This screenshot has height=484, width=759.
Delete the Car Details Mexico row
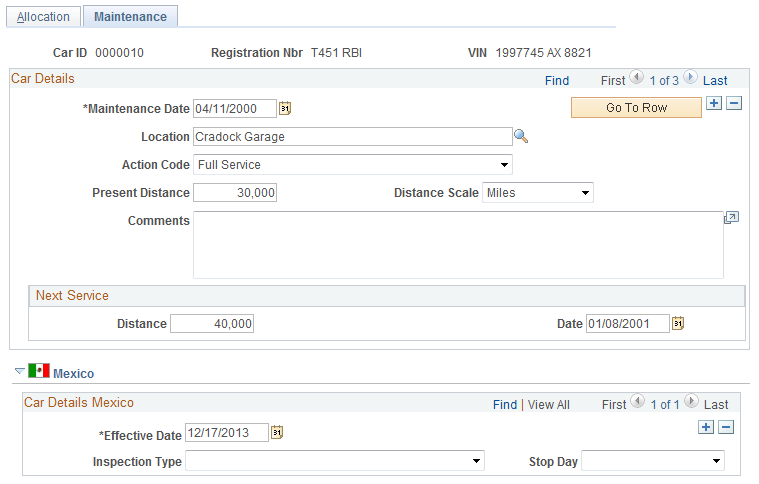pyautogui.click(x=726, y=427)
